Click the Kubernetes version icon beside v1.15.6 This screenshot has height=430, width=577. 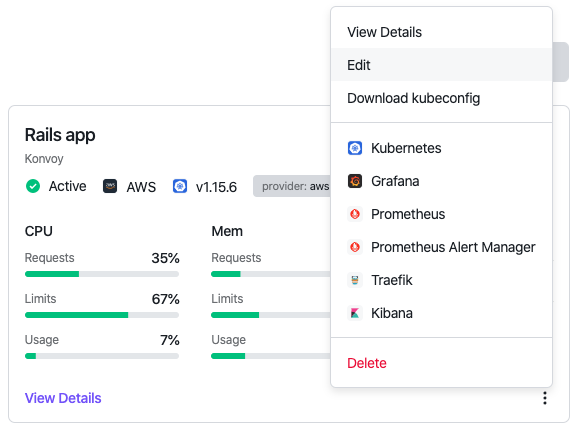tap(180, 186)
